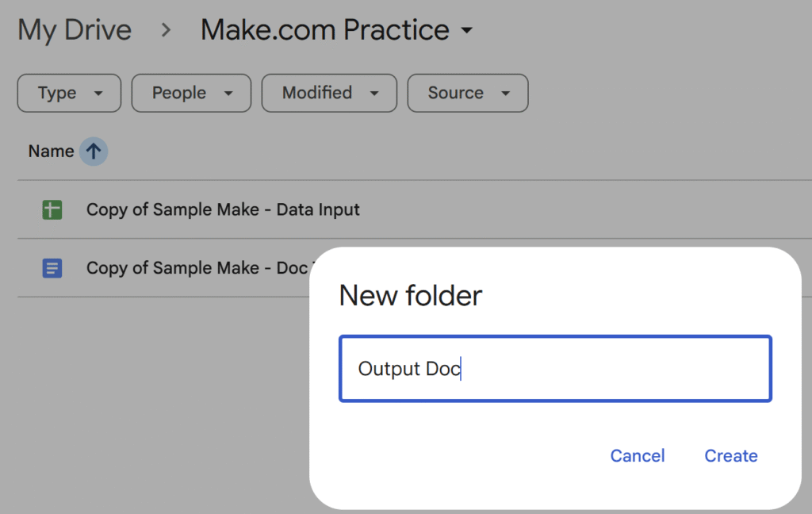
Task: Click the Name column header
Action: click(51, 151)
